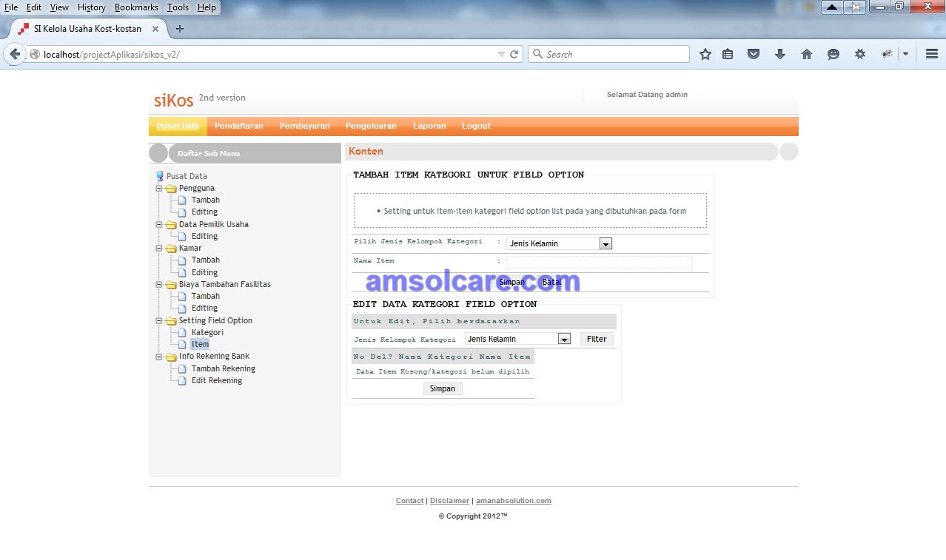Viewport: 946px width, 560px height.
Task: Click the Kamar folder icon
Action: (x=171, y=249)
